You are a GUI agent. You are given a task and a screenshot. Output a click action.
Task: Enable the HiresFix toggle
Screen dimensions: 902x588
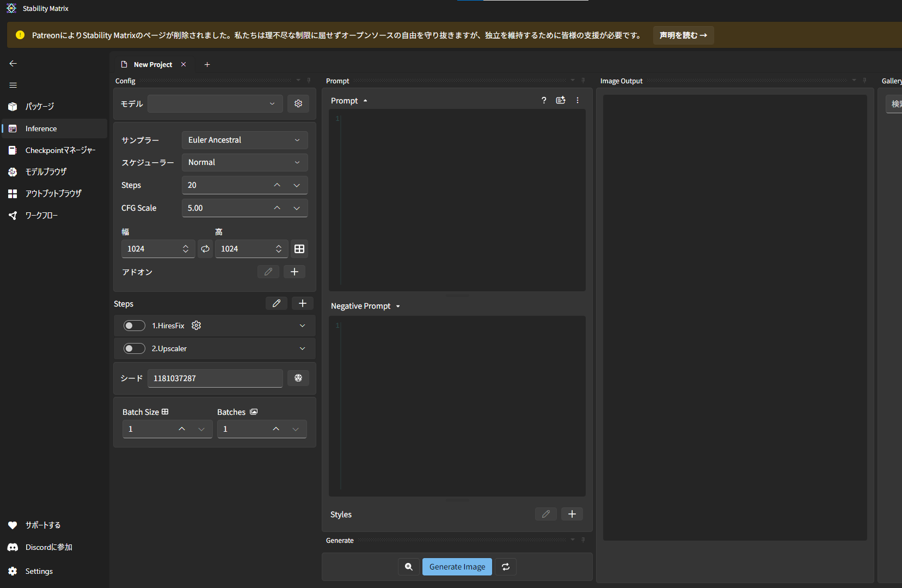pos(134,326)
